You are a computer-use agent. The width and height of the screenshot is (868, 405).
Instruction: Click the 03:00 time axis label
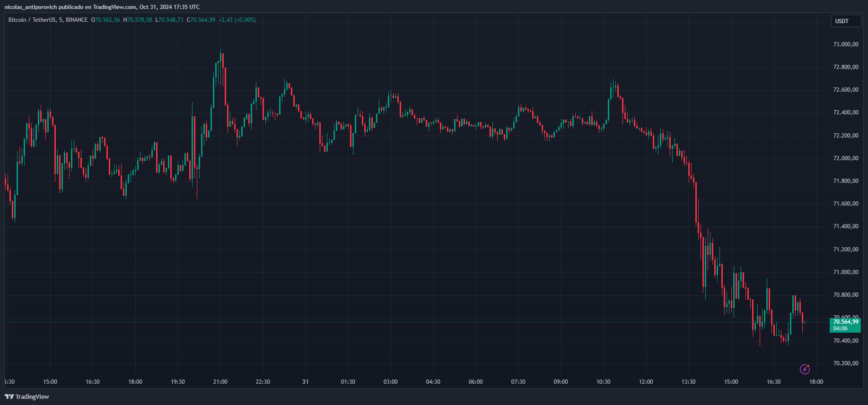click(391, 382)
